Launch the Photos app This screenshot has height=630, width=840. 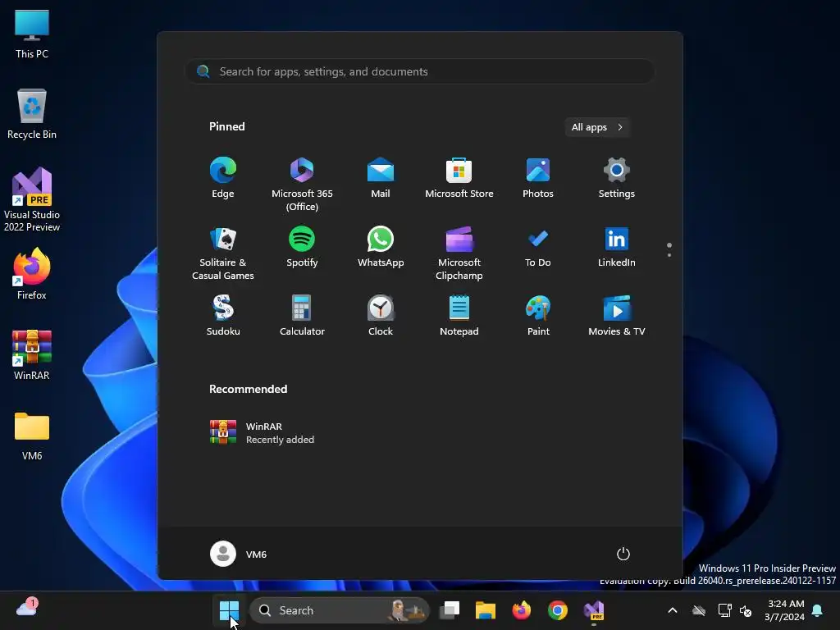(x=538, y=178)
